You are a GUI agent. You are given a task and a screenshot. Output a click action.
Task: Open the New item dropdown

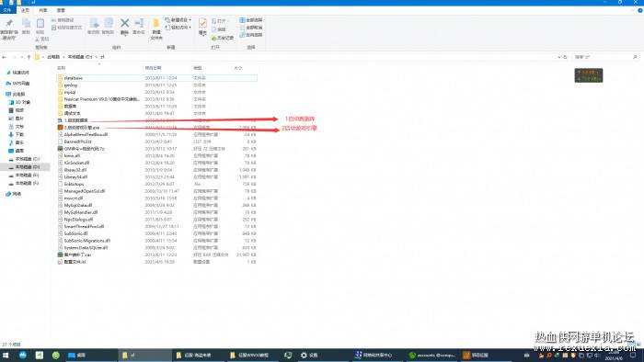point(178,19)
